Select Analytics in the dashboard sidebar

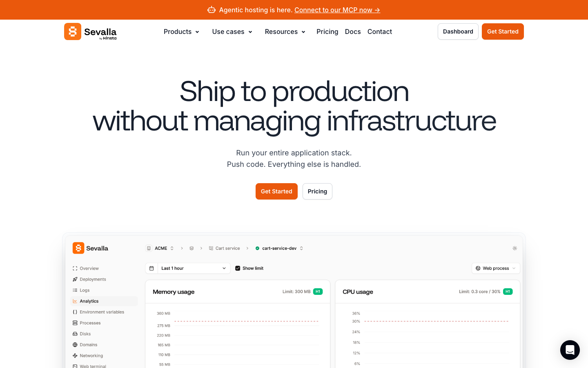click(104, 301)
